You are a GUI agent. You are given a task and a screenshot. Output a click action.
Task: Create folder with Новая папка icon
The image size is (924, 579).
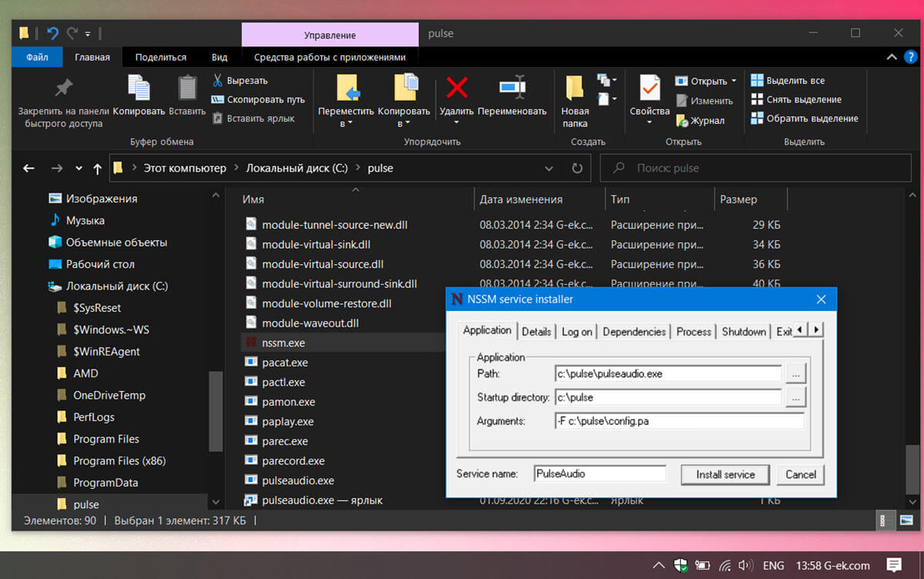click(574, 89)
